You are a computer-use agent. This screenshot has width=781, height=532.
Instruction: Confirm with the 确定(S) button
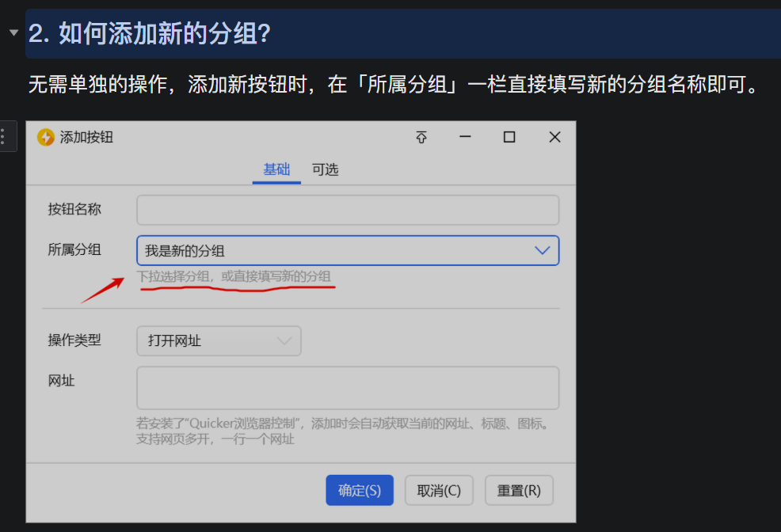(360, 490)
